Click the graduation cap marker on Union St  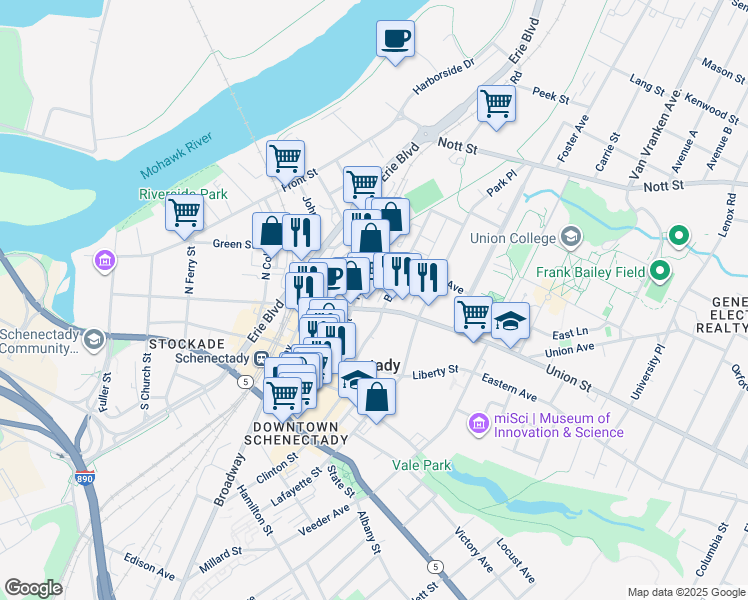(x=510, y=321)
